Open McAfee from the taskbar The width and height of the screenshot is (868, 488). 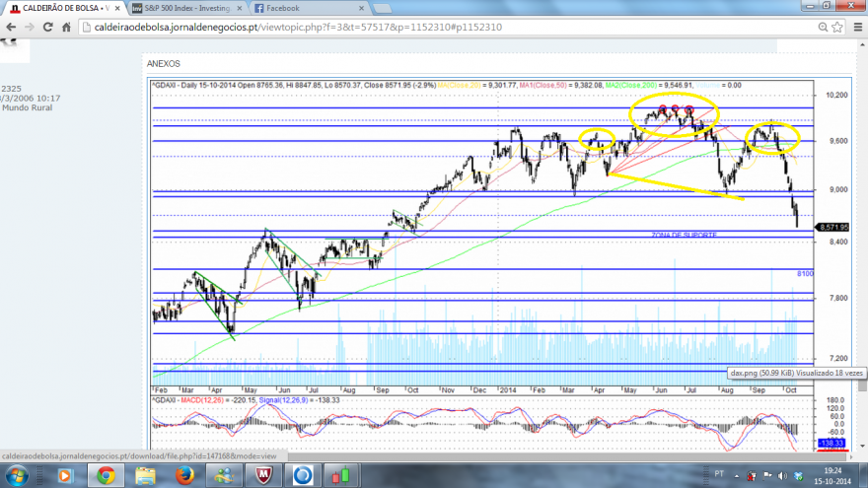pyautogui.click(x=263, y=475)
